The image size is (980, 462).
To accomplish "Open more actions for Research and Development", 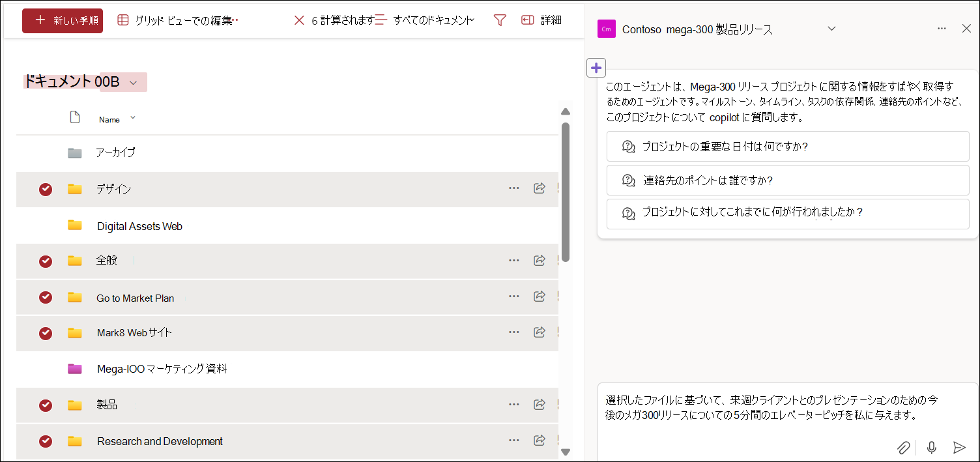I will [514, 441].
